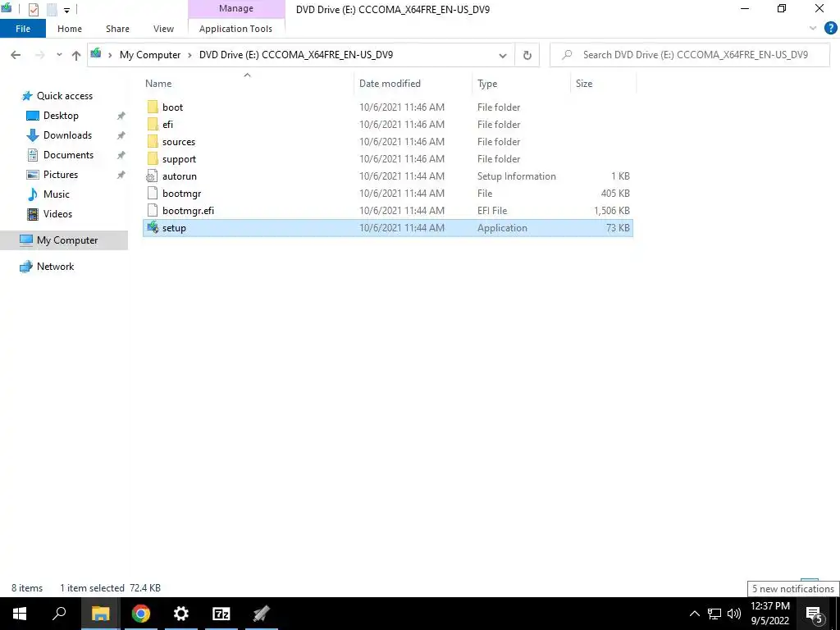The image size is (840, 630).
Task: Open recent locations dropdown arrow
Action: coord(59,55)
